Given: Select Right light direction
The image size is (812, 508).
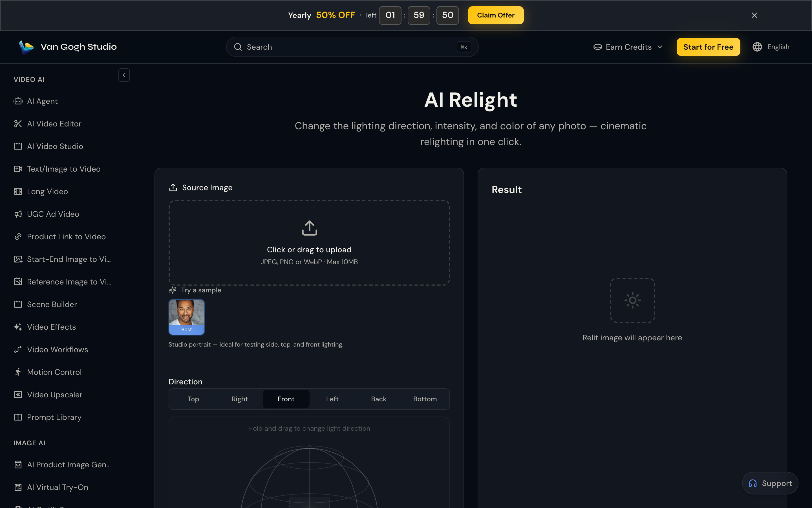Looking at the screenshot, I should (x=240, y=399).
